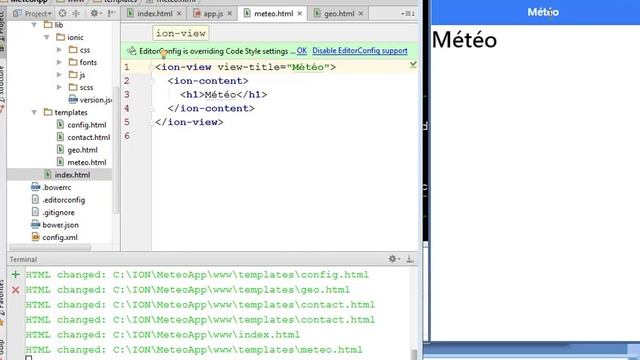Expand the scss folder
This screenshot has width=640, height=360.
59,87
